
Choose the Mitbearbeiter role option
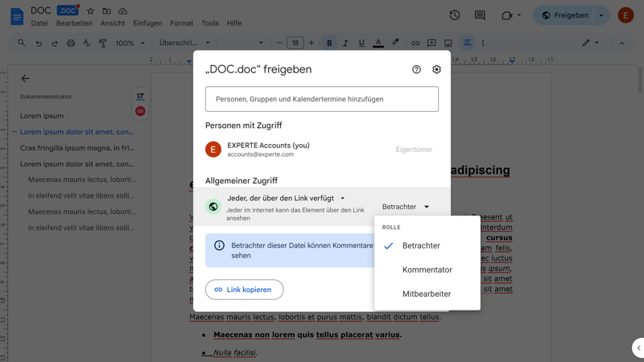pos(426,294)
